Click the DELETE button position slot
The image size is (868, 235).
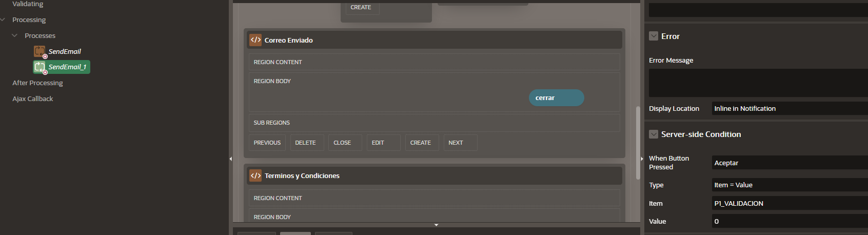click(x=307, y=143)
